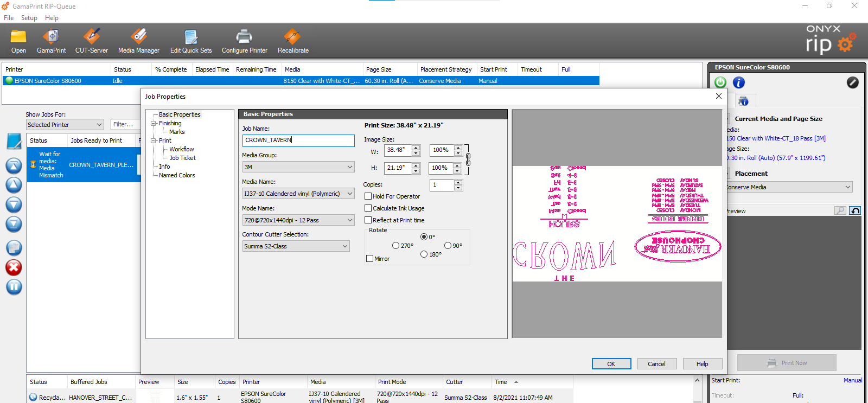Increase the Copies value by one
The image size is (868, 403).
tap(458, 182)
